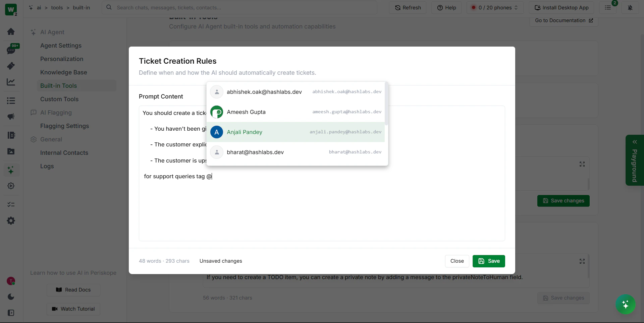Open the checklist tasks icon
This screenshot has width=644, height=323.
11,204
